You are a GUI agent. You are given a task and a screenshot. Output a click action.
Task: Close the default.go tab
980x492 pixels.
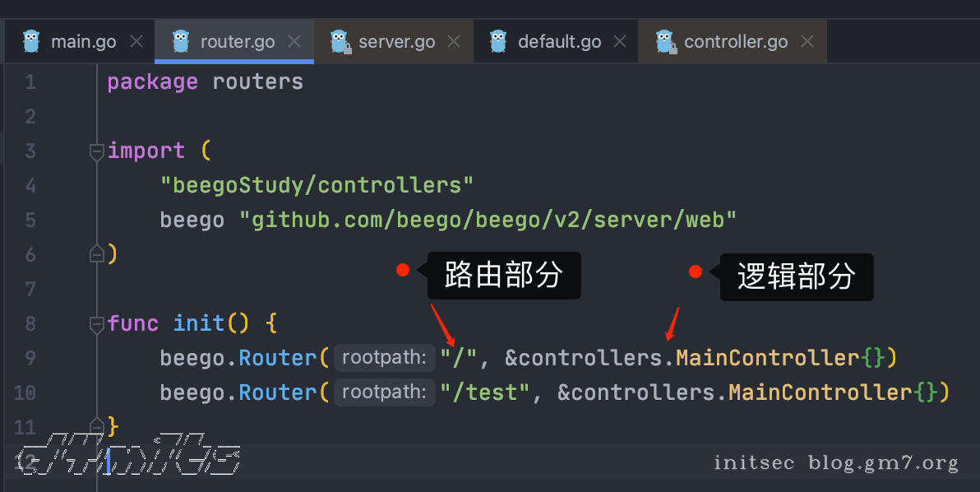[621, 41]
